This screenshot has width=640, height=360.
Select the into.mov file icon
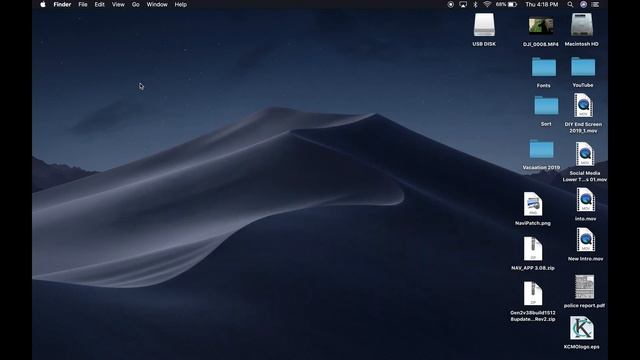586,200
